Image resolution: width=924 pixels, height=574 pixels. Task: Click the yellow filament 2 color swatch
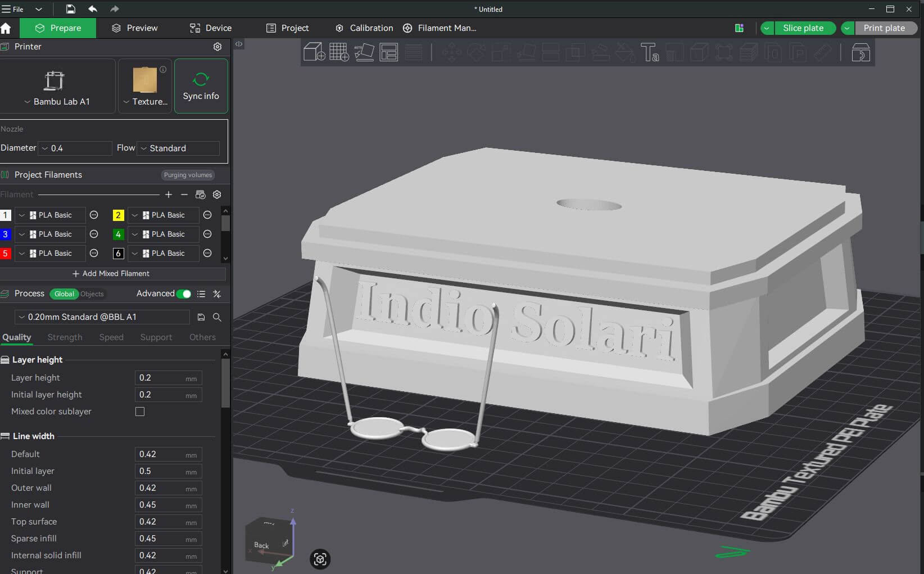tap(118, 215)
